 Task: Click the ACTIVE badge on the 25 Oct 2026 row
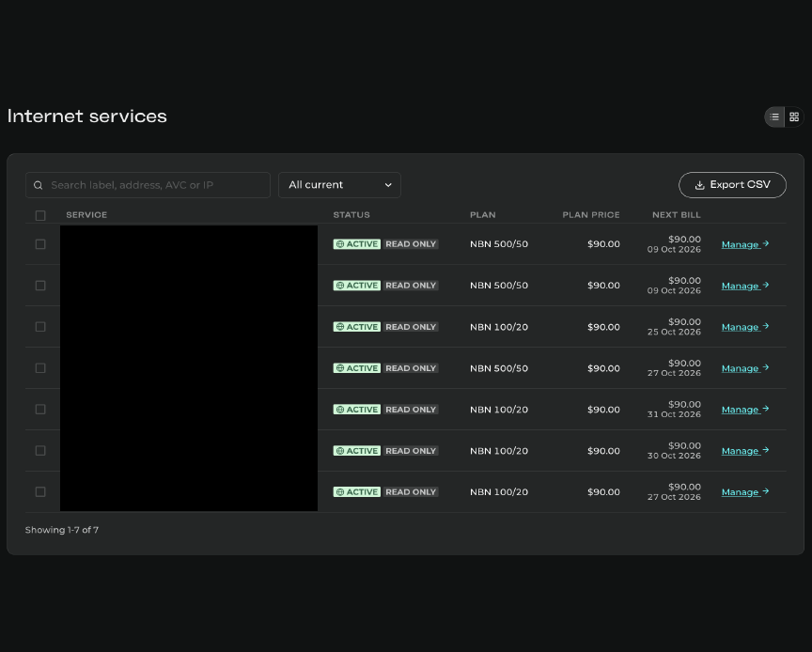(357, 327)
